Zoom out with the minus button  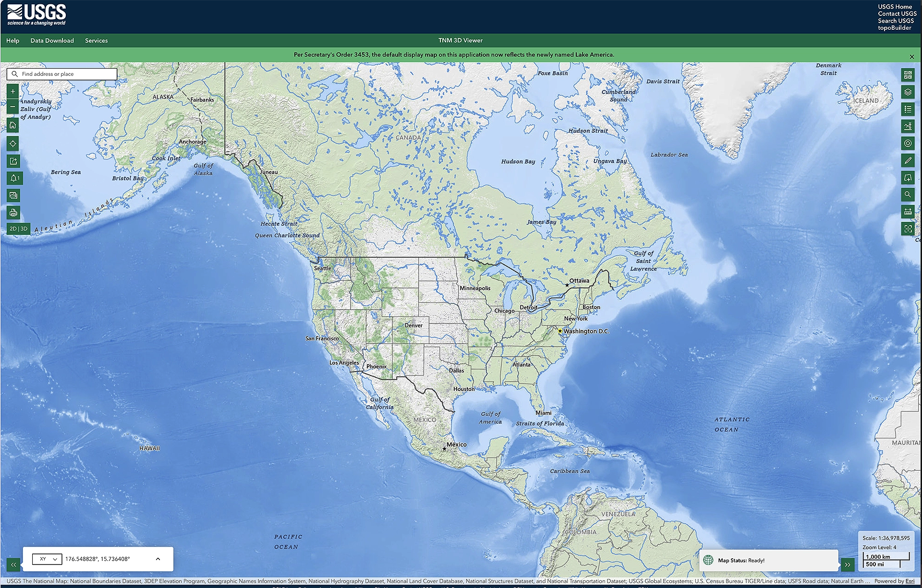[x=13, y=107]
